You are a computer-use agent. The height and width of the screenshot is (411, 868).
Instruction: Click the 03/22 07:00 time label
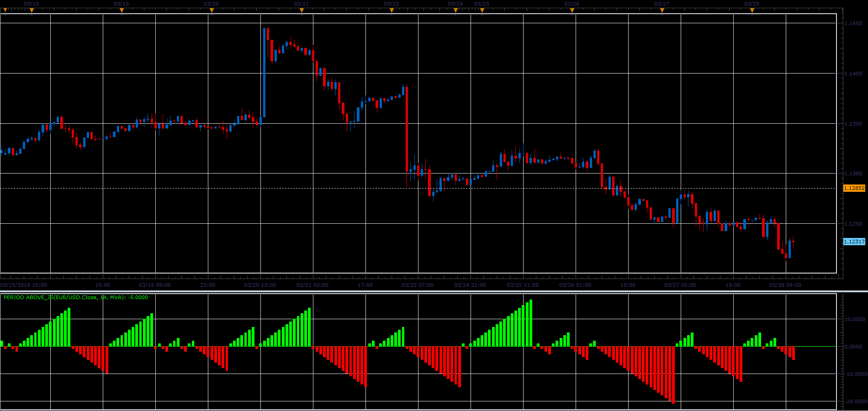coord(418,285)
